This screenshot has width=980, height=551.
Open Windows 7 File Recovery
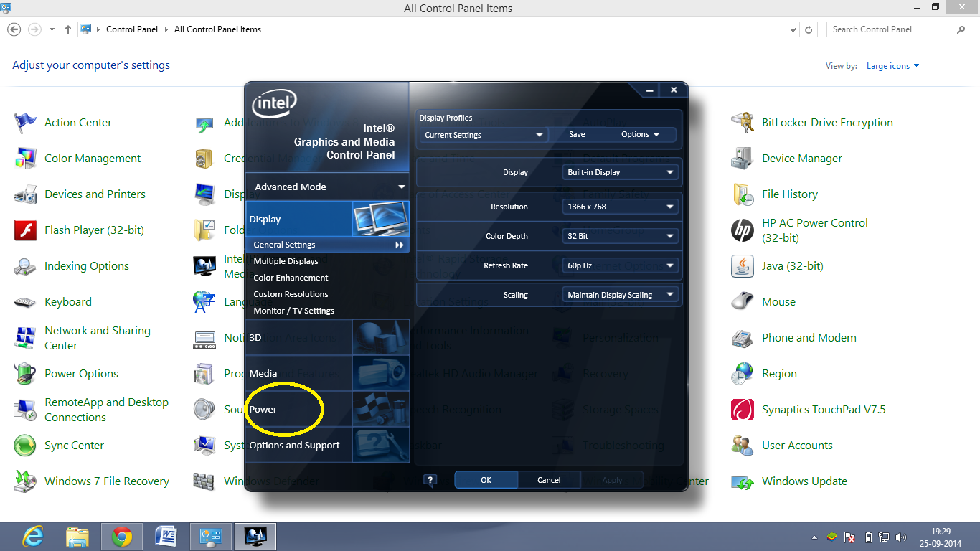tap(91, 481)
